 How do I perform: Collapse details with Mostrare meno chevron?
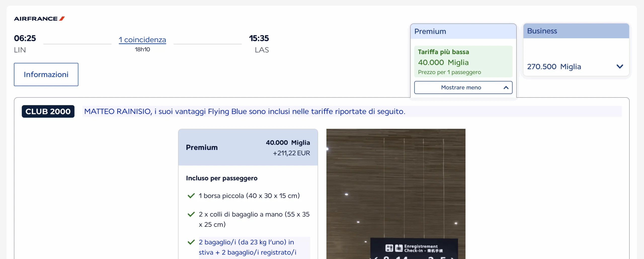coord(506,88)
